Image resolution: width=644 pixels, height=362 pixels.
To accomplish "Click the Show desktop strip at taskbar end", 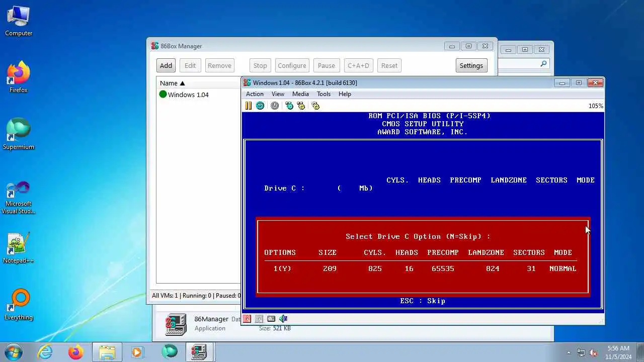I will (x=640, y=352).
